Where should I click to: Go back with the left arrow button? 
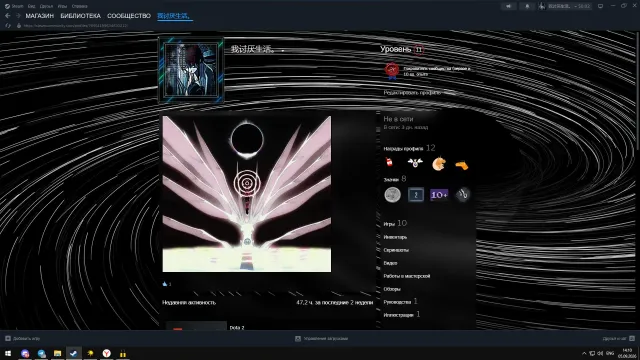[7, 16]
